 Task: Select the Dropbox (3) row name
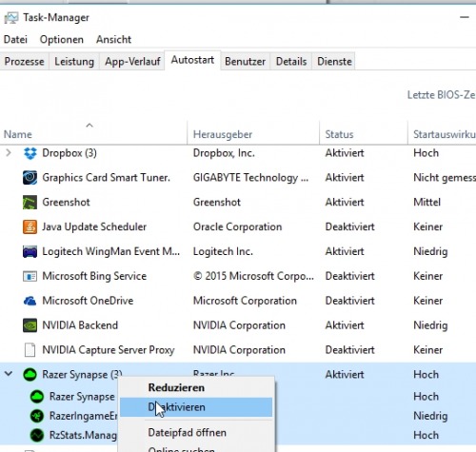(x=69, y=153)
